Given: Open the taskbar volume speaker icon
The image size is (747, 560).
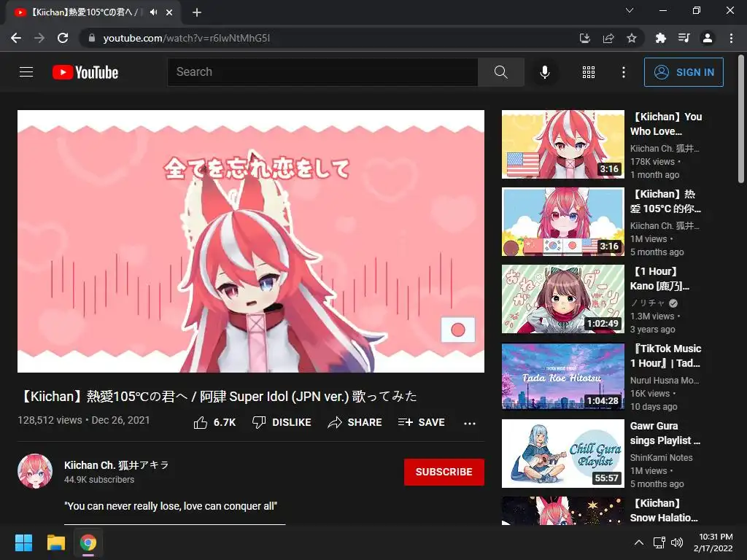Looking at the screenshot, I should coord(677,542).
